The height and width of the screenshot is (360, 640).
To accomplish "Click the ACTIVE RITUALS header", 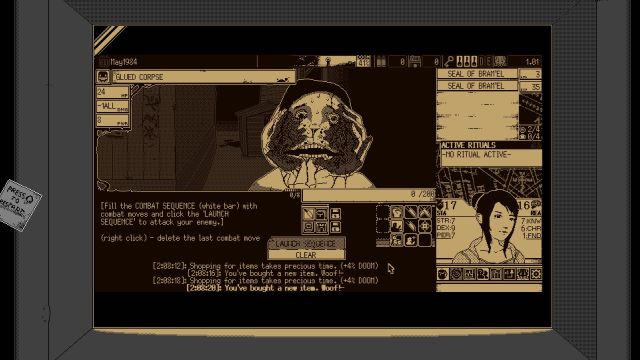I will pos(468,145).
